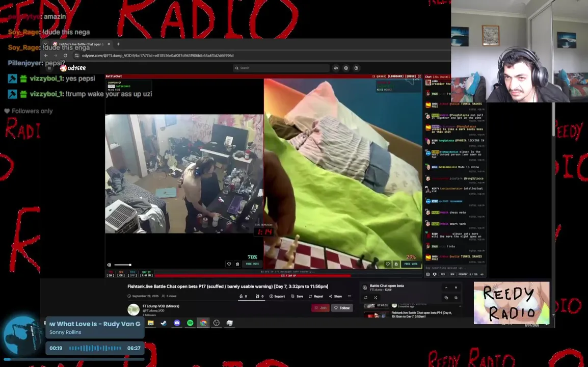Viewport: 588px width, 367px height.
Task: Open FTLdump VOD channel avatar
Action: (x=133, y=309)
